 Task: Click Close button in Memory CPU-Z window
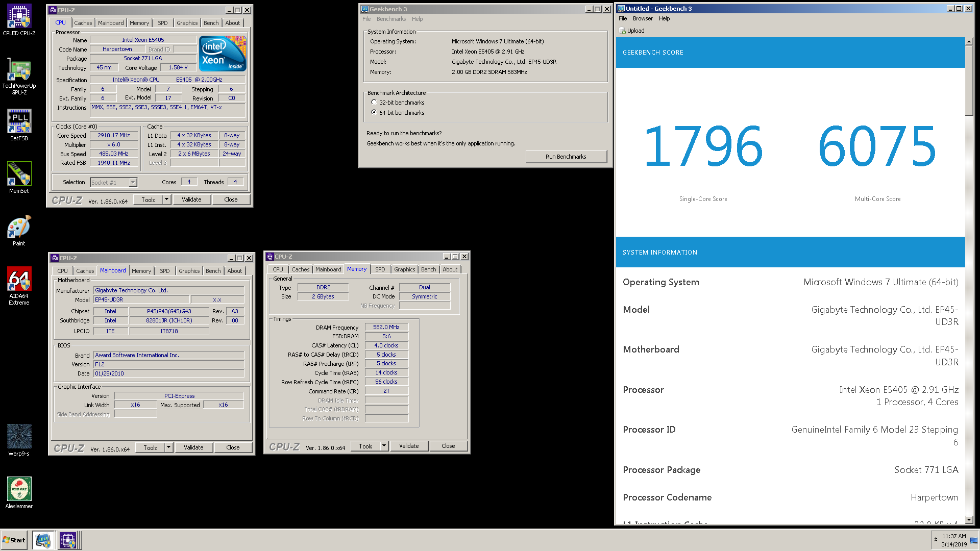(448, 446)
